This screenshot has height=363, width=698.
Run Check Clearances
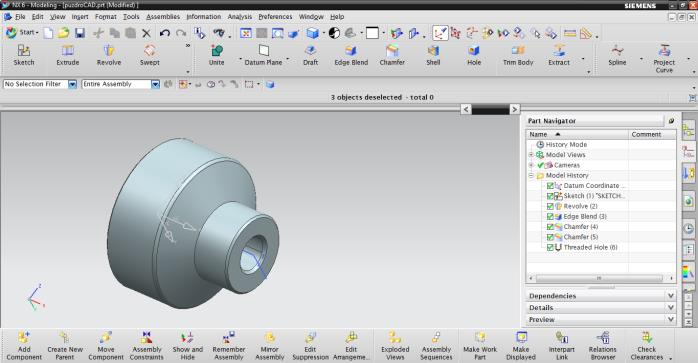point(646,346)
